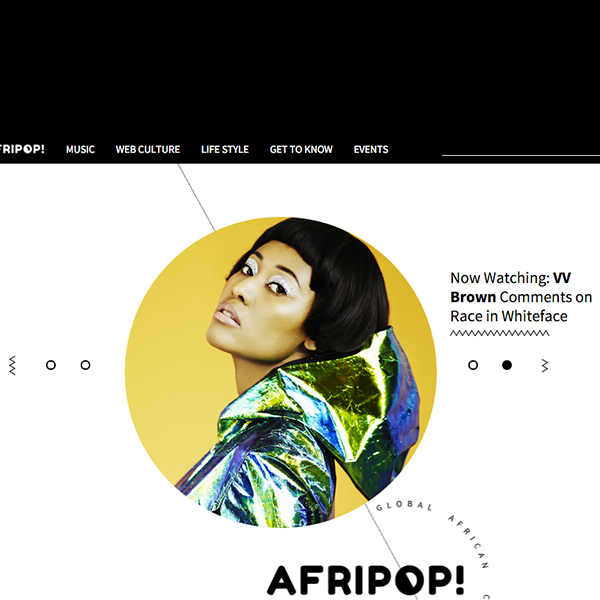
Task: Navigate to the EVENTS page
Action: pyautogui.click(x=371, y=149)
